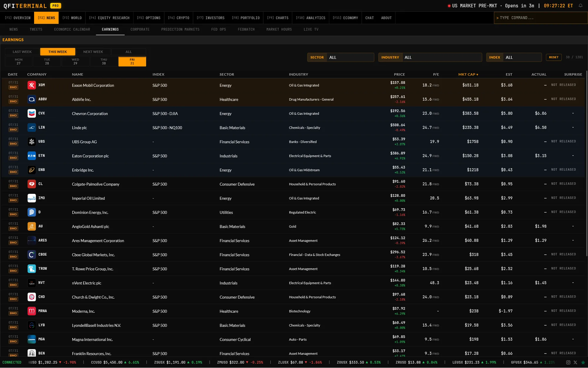This screenshot has width=588, height=368.
Task: Click the Enbridge ENB logo icon
Action: pos(32,170)
